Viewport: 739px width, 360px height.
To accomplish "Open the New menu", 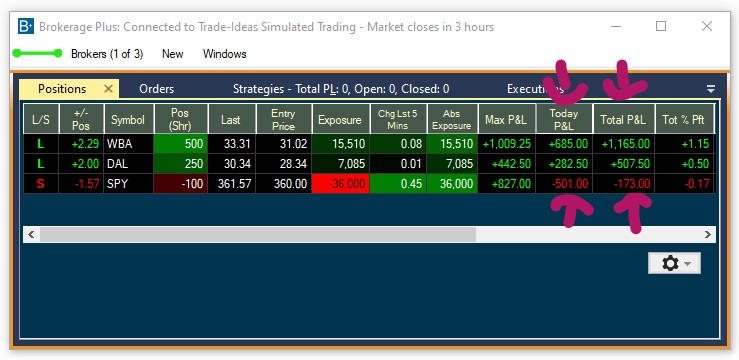I will [172, 54].
